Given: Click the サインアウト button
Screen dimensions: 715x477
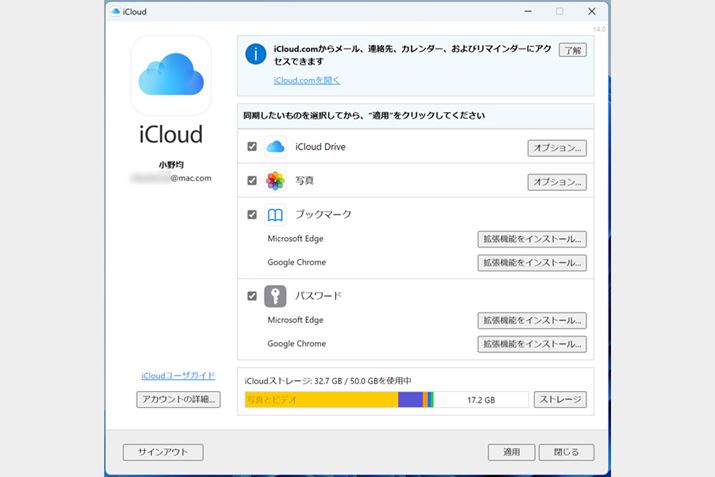Looking at the screenshot, I should click(163, 452).
